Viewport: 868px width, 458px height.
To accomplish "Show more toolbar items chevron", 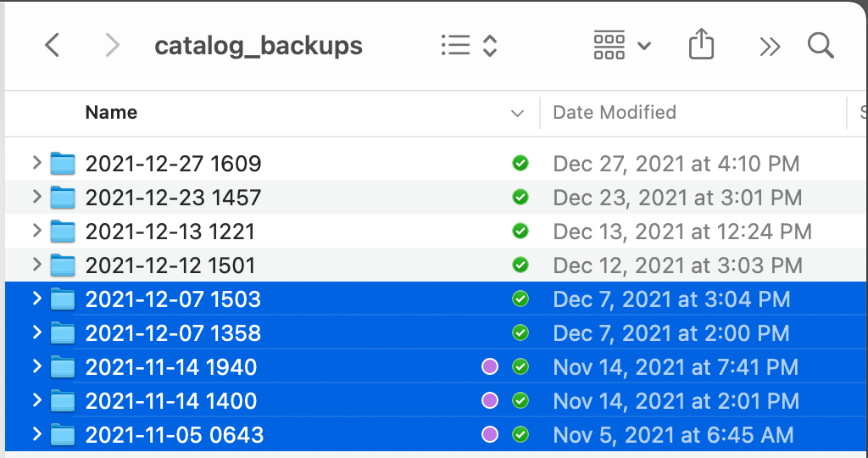I will [x=770, y=47].
